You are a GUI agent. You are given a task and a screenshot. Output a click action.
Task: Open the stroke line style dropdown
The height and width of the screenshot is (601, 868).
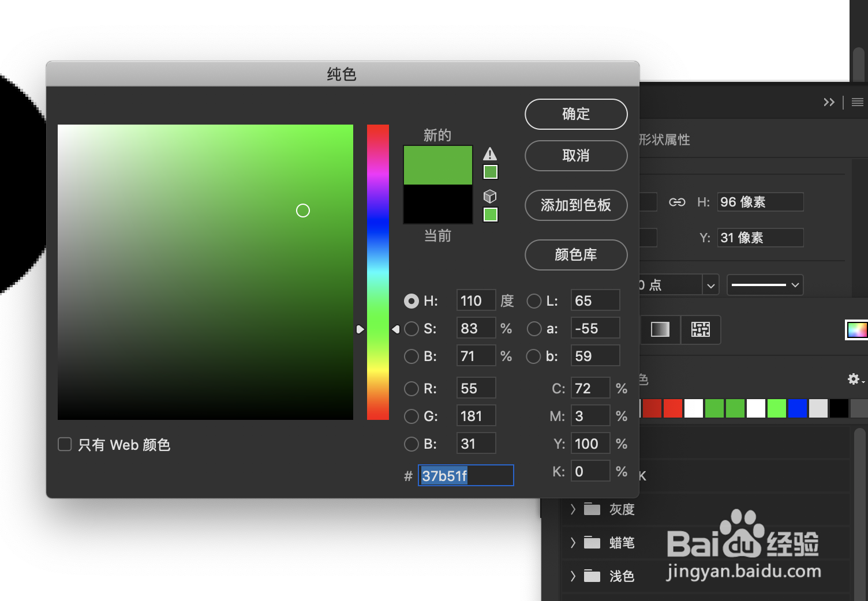point(765,285)
